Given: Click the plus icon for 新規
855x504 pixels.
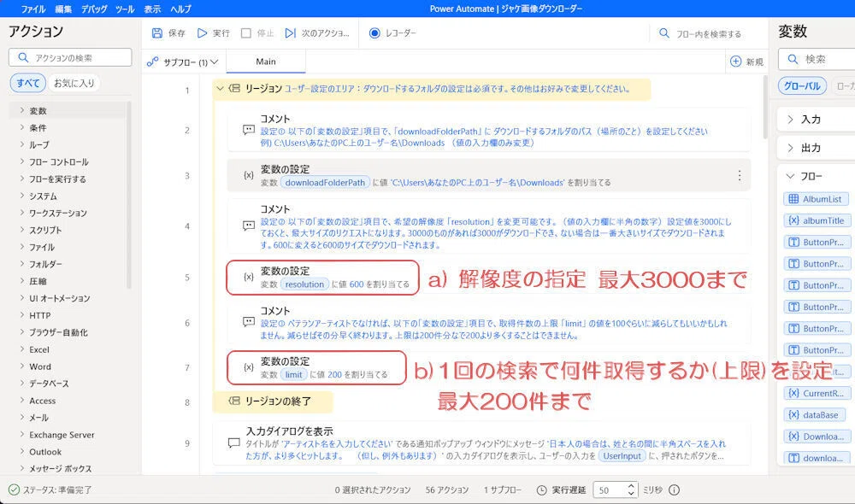Looking at the screenshot, I should tap(735, 62).
